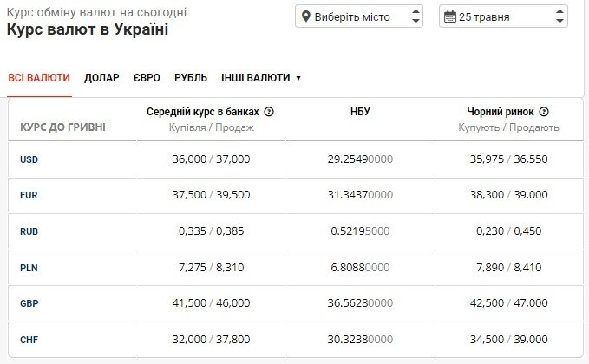
Task: Open the date dropdown showing 25 травня
Action: [x=503, y=16]
